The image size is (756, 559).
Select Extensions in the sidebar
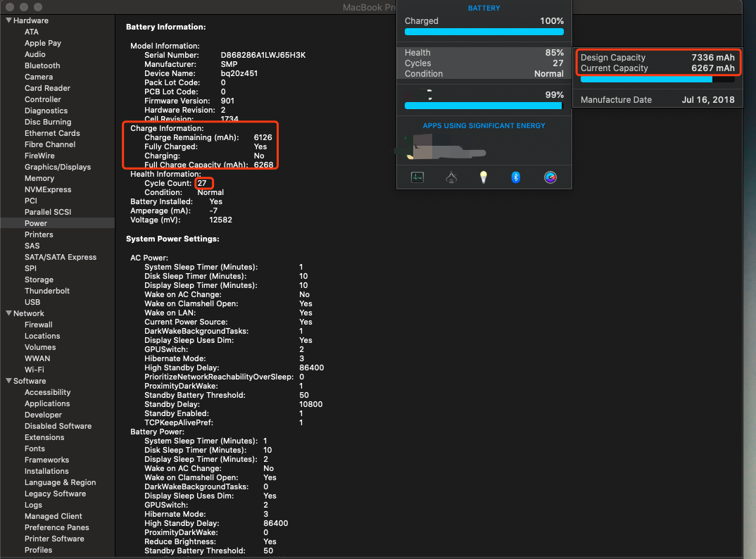44,437
